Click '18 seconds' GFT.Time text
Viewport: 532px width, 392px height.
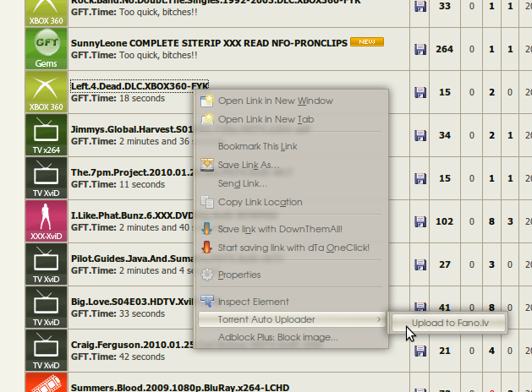click(x=142, y=98)
